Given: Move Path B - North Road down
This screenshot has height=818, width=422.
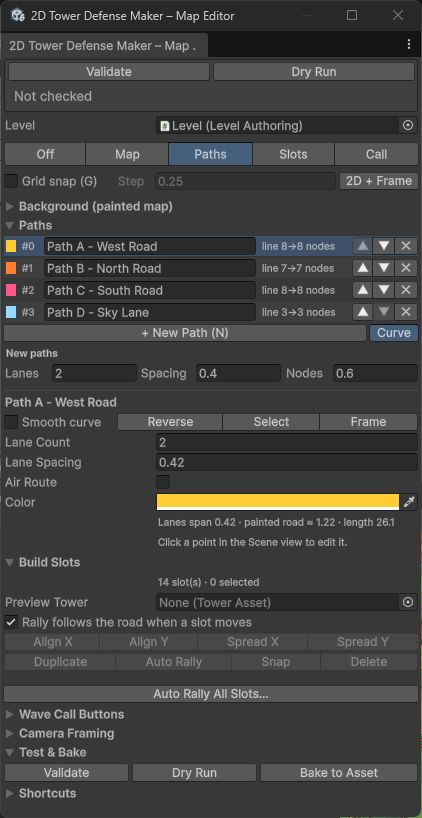Looking at the screenshot, I should click(x=384, y=268).
